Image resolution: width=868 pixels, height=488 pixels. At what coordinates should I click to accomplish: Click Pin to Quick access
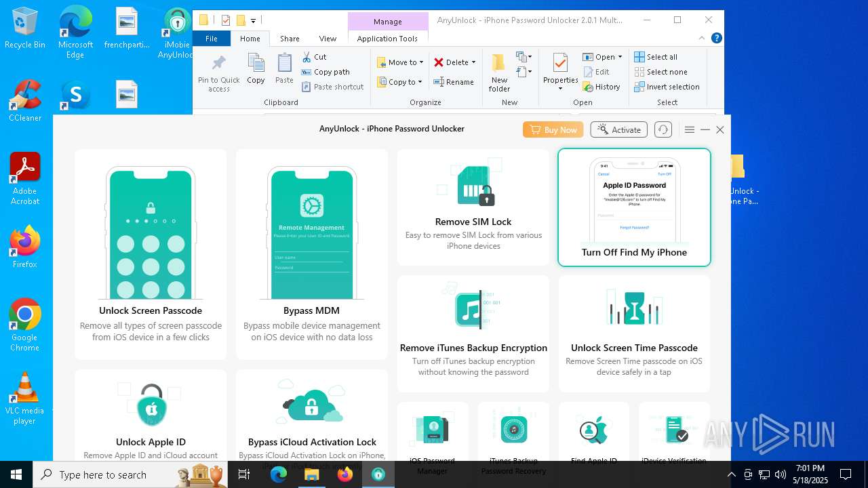coord(218,73)
